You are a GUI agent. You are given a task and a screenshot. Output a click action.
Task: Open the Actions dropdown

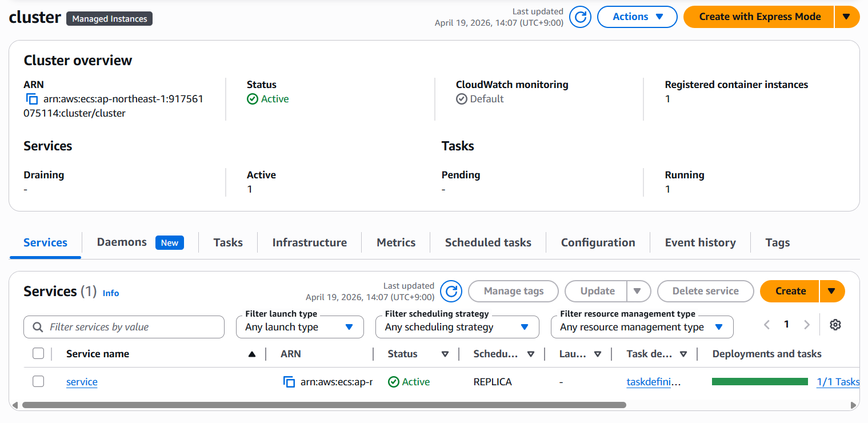coord(637,17)
